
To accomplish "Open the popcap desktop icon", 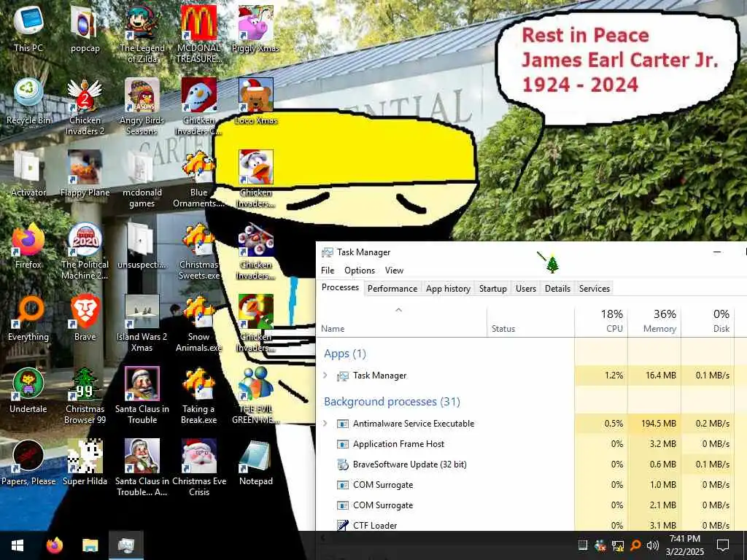I will tap(85, 28).
